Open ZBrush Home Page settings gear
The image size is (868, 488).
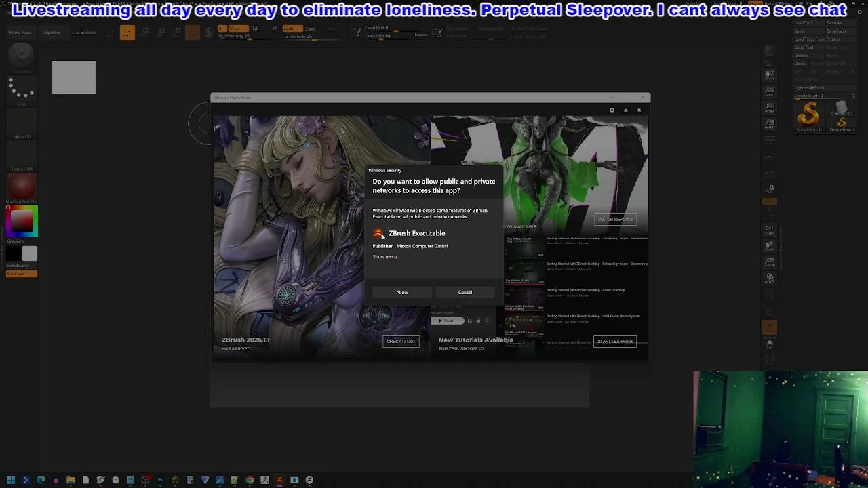coord(612,110)
